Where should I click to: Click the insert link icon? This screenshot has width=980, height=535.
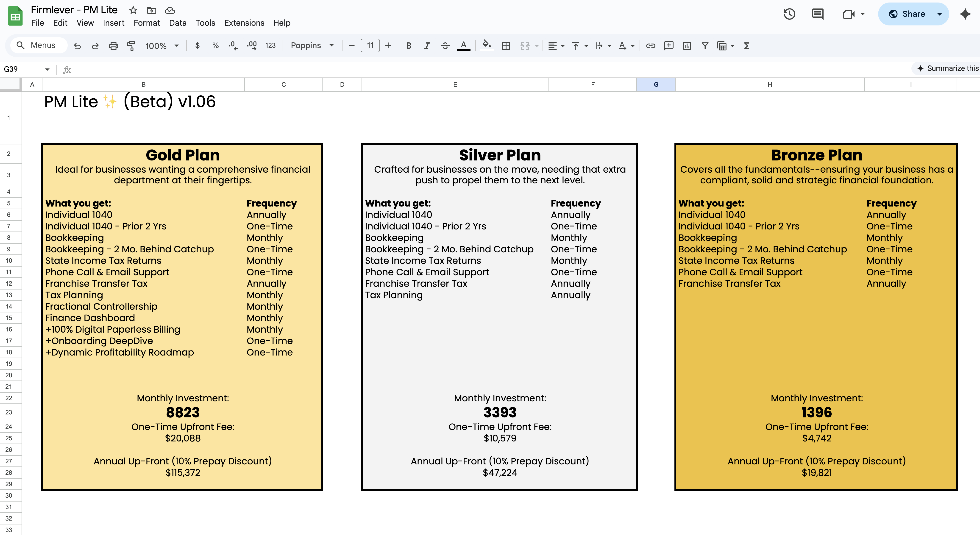point(651,46)
